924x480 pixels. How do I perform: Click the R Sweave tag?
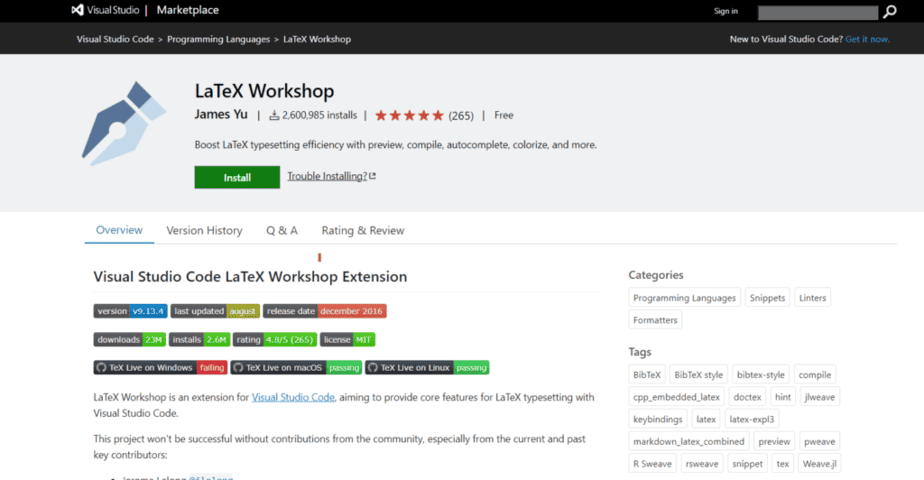(x=652, y=464)
